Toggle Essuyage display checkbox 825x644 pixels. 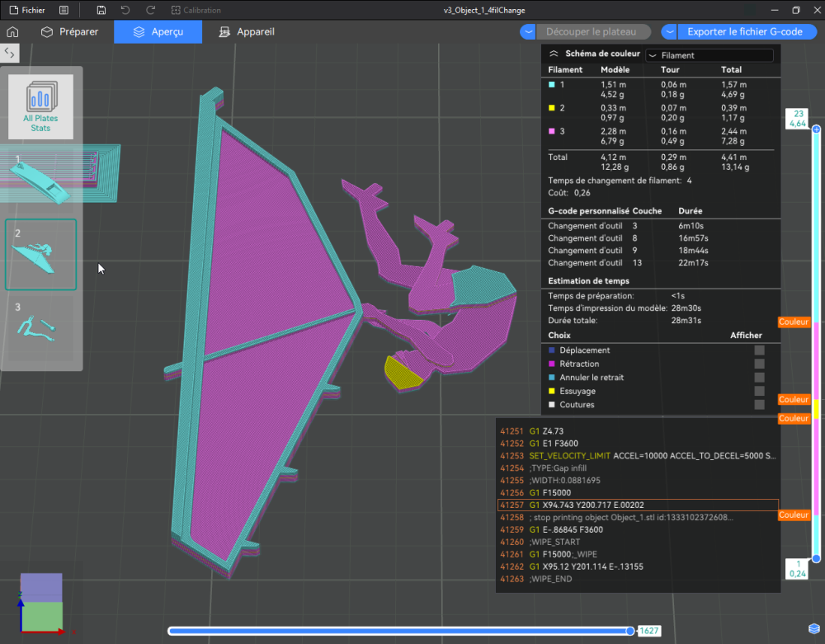tap(759, 391)
